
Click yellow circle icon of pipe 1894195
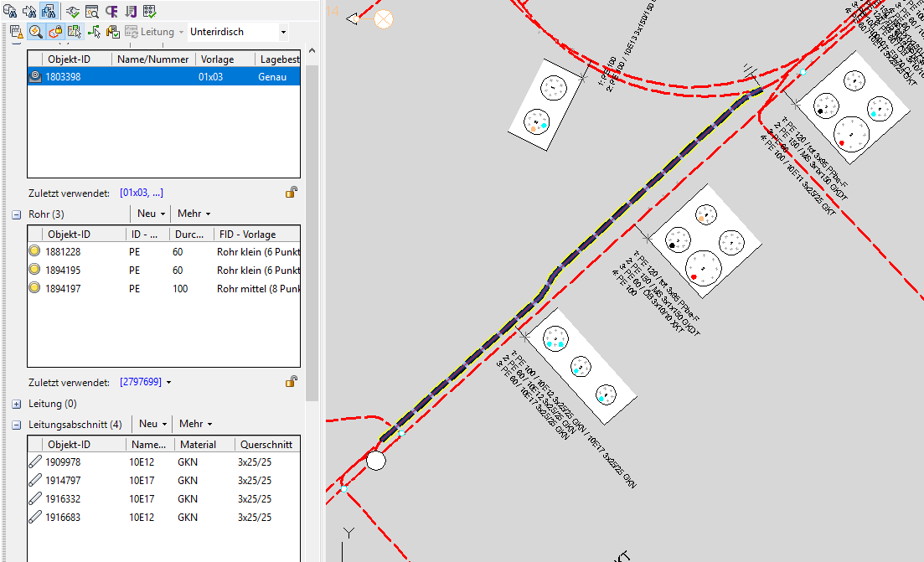[35, 269]
